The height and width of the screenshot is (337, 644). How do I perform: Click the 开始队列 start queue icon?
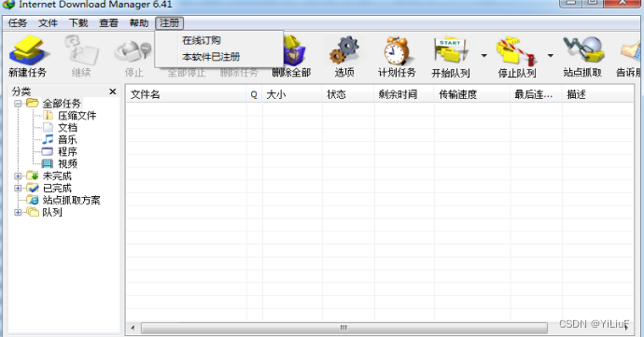tap(450, 50)
